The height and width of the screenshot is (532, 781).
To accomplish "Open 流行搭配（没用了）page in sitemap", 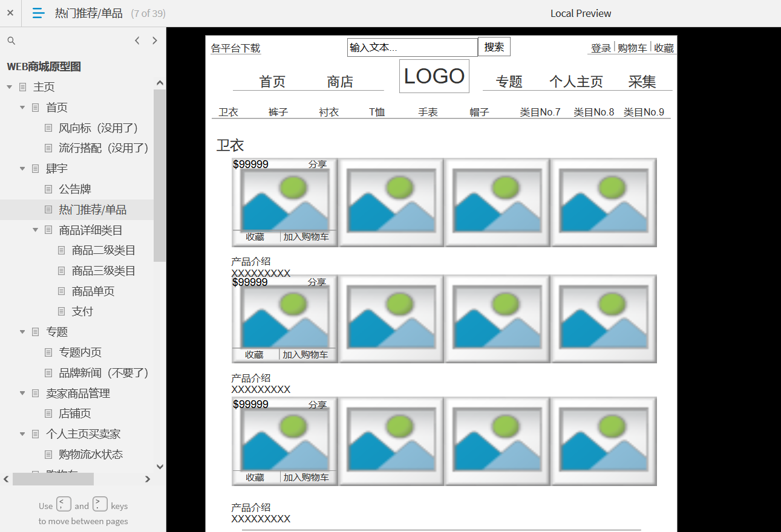I will (103, 148).
